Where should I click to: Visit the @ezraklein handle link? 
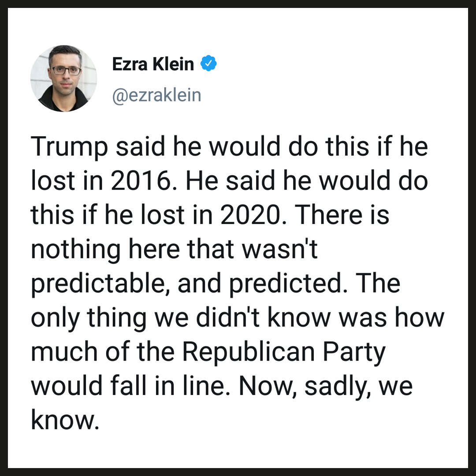tap(156, 95)
